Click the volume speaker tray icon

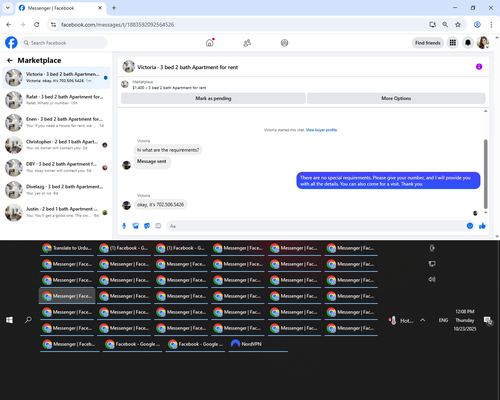[432, 279]
